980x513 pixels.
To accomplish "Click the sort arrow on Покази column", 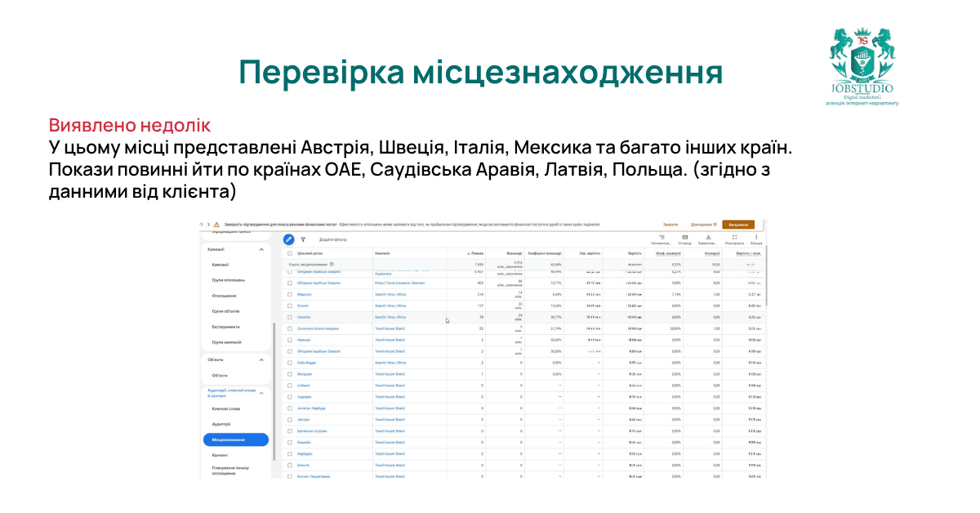I will (x=469, y=253).
